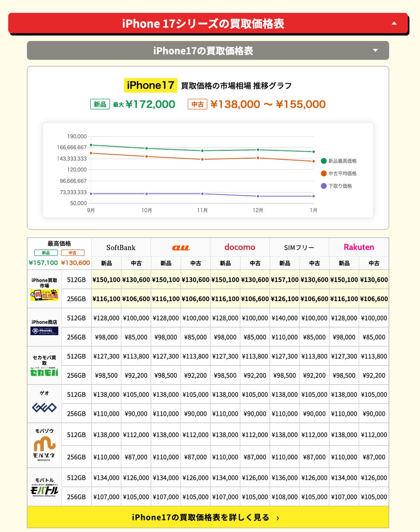Viewport: 420px width, 532px height.
Task: Select the SoftBank column header
Action: [x=121, y=247]
